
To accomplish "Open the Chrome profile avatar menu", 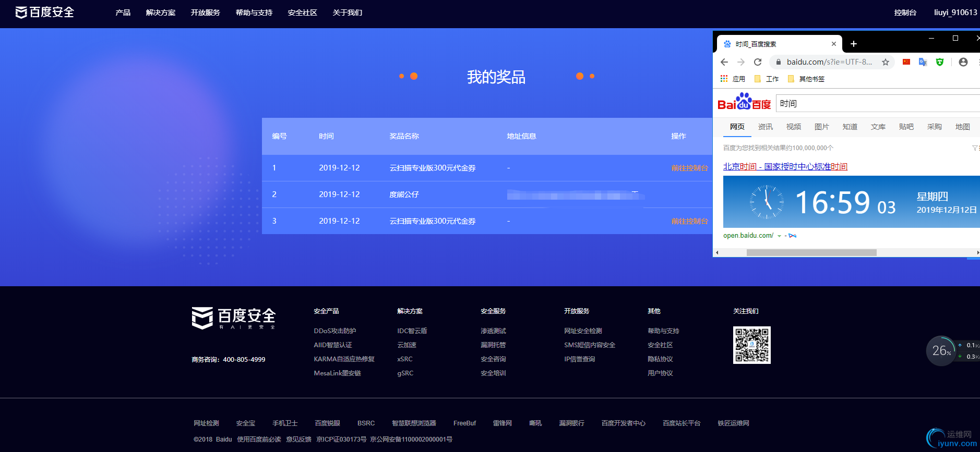I will [x=963, y=62].
